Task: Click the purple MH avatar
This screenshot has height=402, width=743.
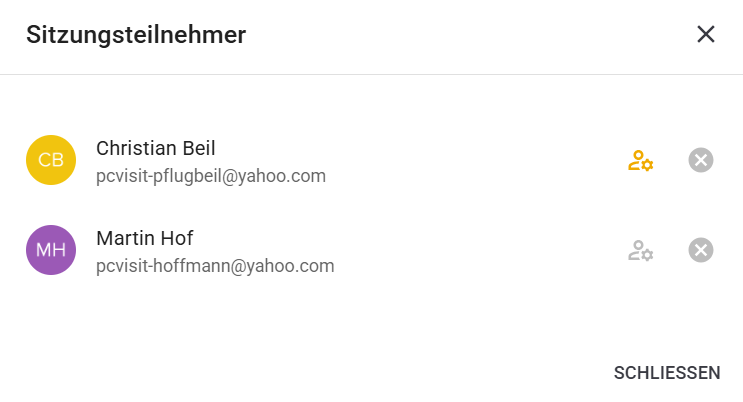Action: pyautogui.click(x=51, y=250)
